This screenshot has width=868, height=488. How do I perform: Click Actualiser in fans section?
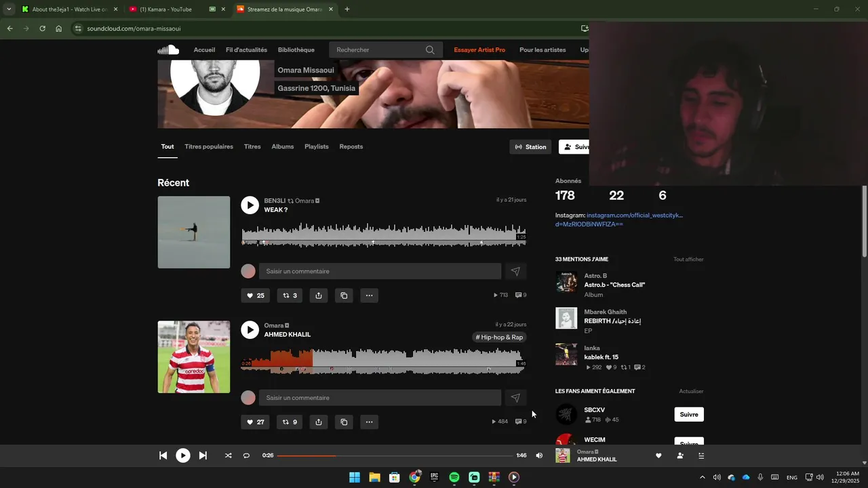pyautogui.click(x=691, y=391)
